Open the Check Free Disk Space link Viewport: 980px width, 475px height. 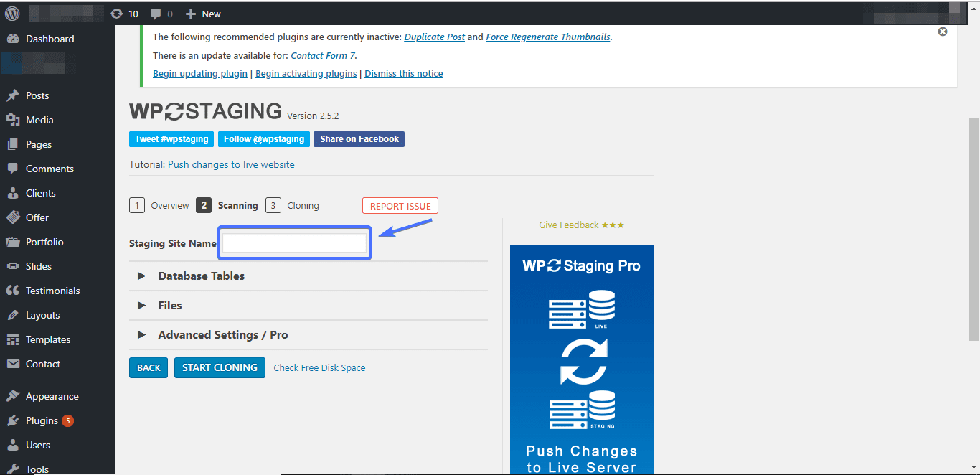pyautogui.click(x=319, y=367)
